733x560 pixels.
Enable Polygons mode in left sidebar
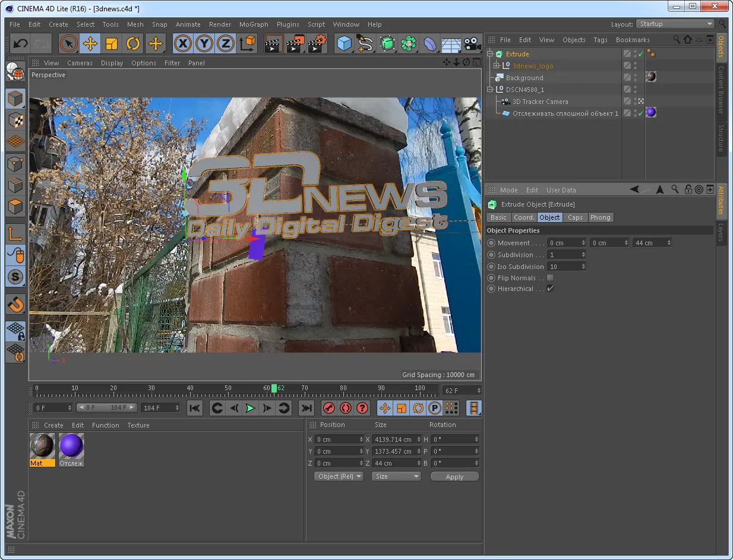click(15, 207)
